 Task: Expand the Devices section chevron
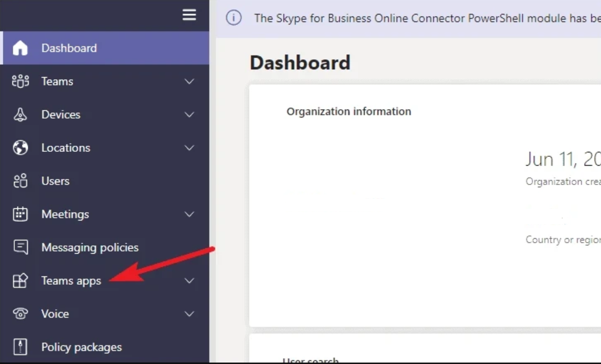[189, 115]
